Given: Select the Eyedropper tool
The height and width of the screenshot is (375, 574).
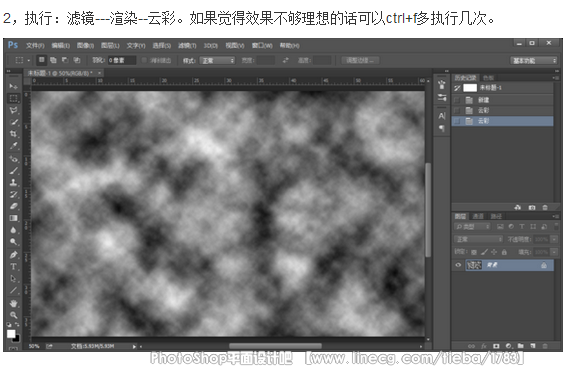Looking at the screenshot, I should click(x=13, y=146).
